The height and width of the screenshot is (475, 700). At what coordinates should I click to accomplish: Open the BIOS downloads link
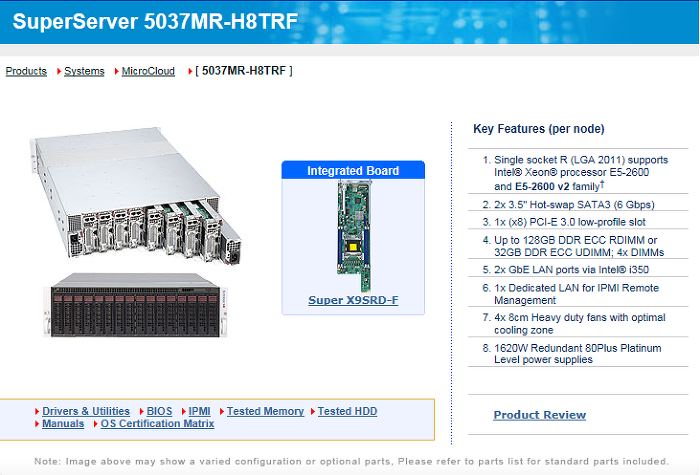(x=159, y=411)
